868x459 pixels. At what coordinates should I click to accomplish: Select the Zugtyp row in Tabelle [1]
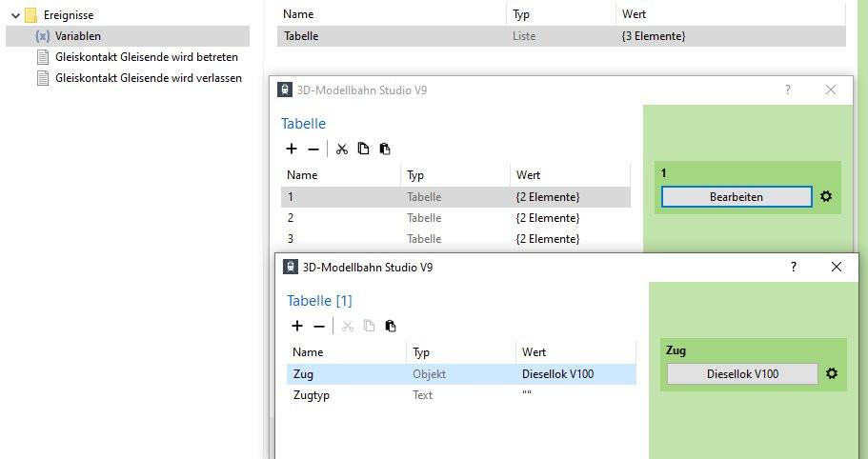[461, 395]
